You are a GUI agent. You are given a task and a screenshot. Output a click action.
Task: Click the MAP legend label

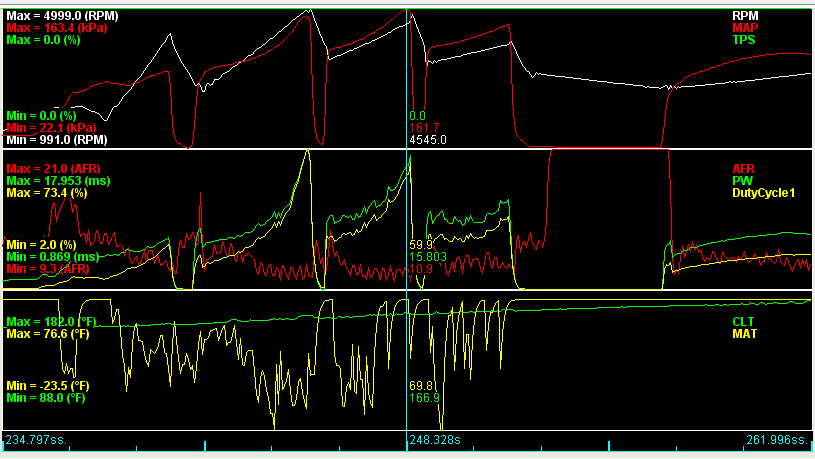tap(745, 28)
